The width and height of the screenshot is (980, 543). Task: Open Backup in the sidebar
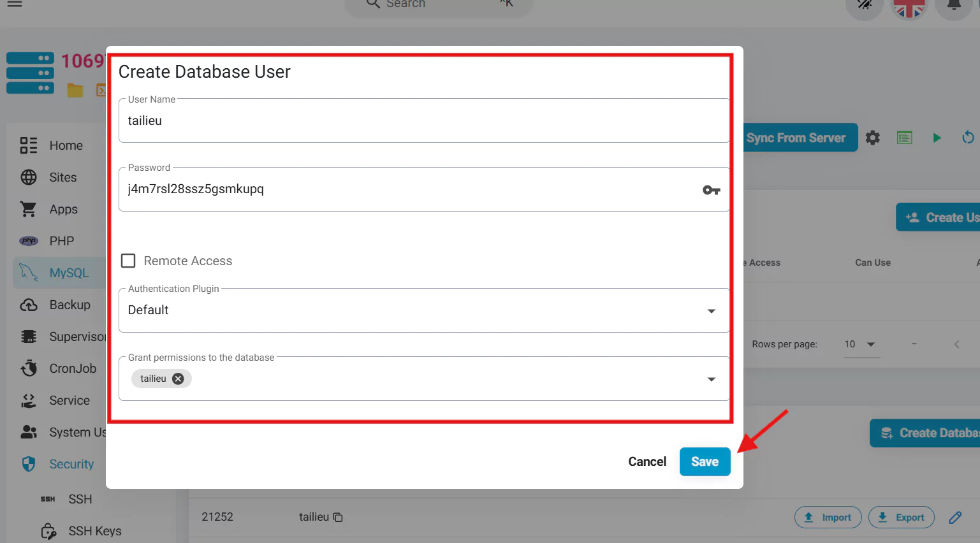coord(69,305)
